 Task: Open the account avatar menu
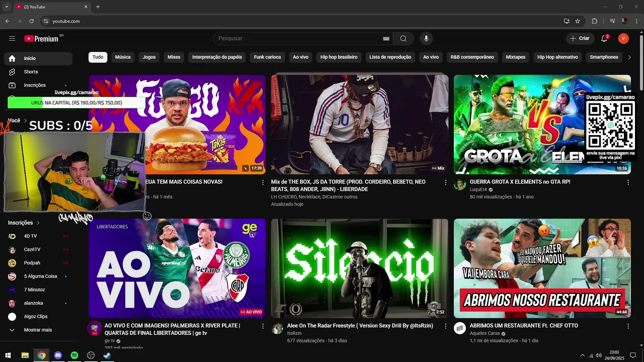(x=623, y=38)
